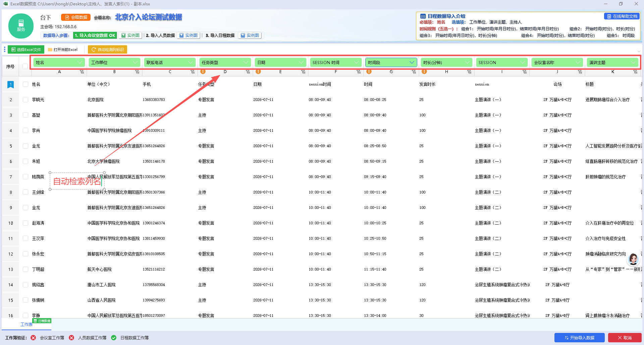Check the box for row 李肖

point(25,130)
